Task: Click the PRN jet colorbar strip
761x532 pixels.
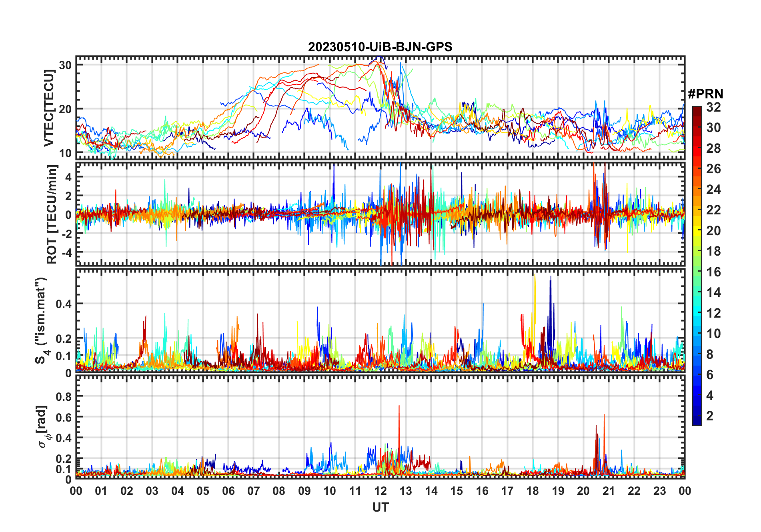Action: pos(697,266)
